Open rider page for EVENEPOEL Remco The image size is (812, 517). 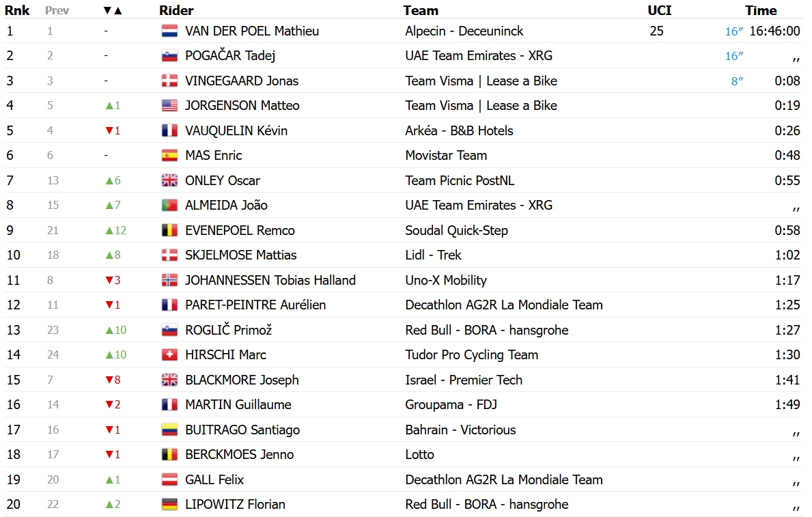click(x=240, y=231)
